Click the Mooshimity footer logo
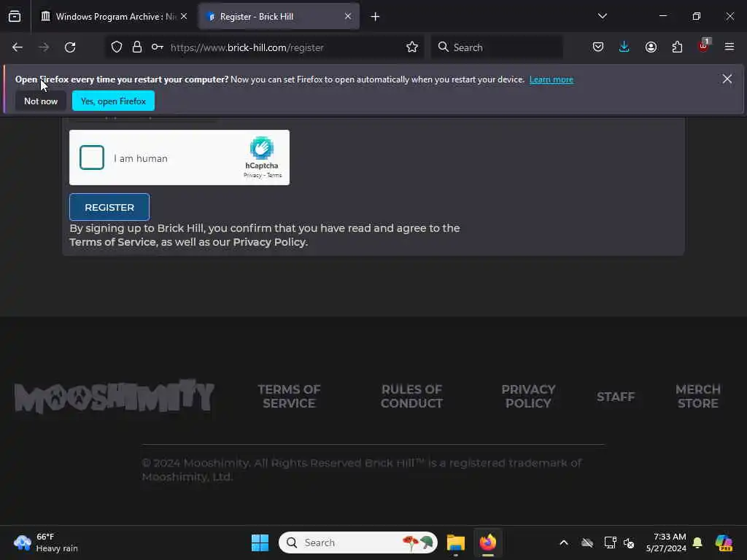Viewport: 747px width, 560px height. pyautogui.click(x=115, y=396)
